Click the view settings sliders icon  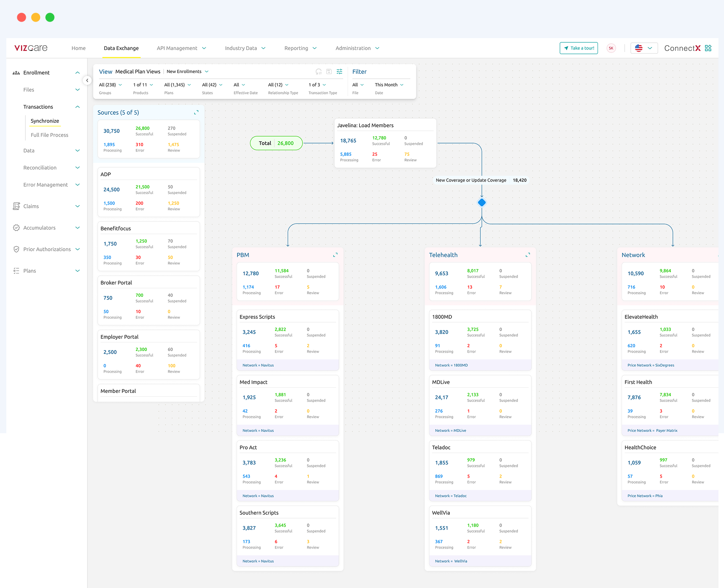tap(339, 72)
